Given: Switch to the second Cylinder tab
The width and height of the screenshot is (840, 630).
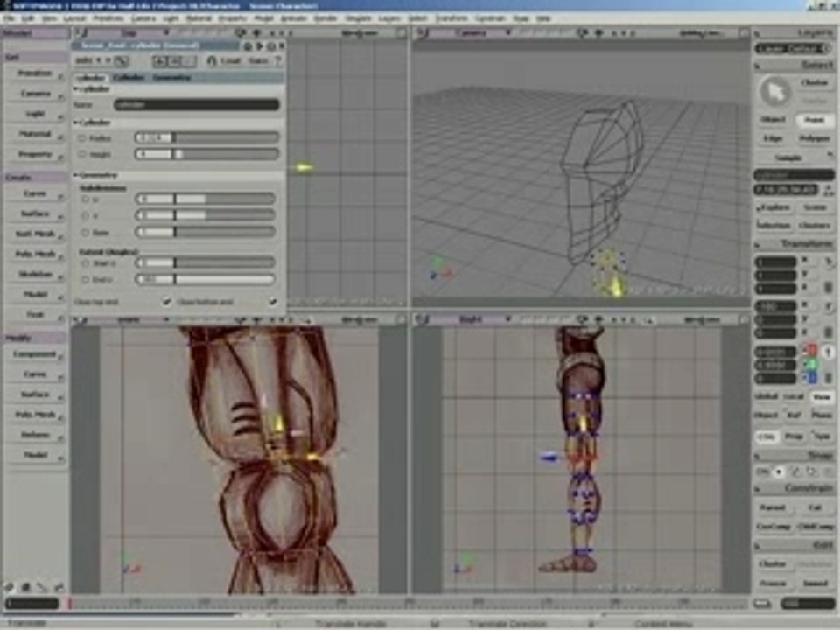Looking at the screenshot, I should pos(129,78).
